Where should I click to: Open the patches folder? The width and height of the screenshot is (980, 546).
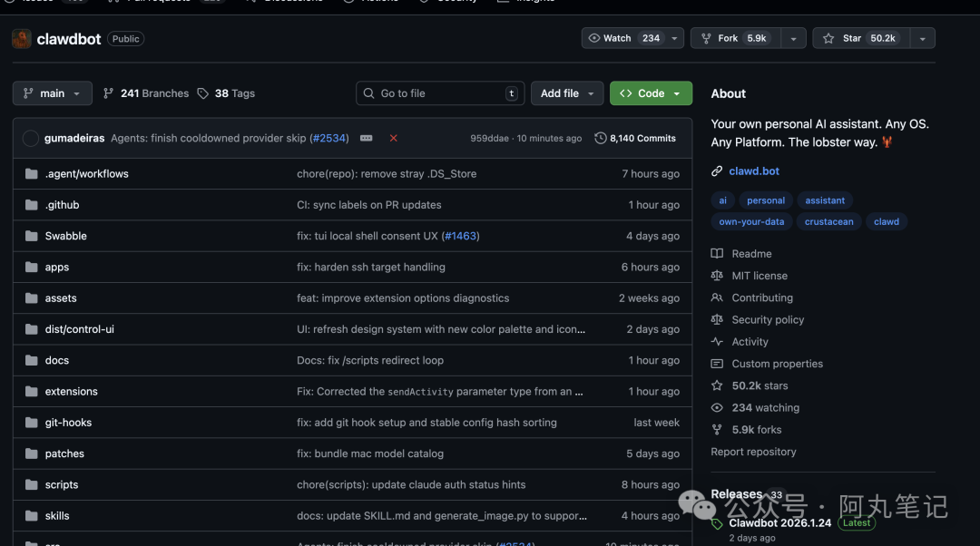(x=64, y=453)
